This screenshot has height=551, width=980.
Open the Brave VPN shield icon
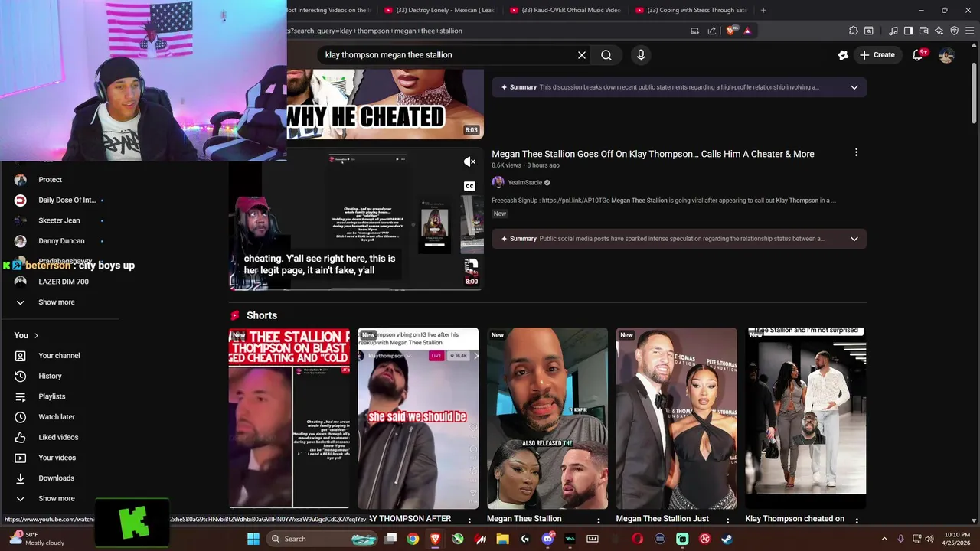point(954,31)
